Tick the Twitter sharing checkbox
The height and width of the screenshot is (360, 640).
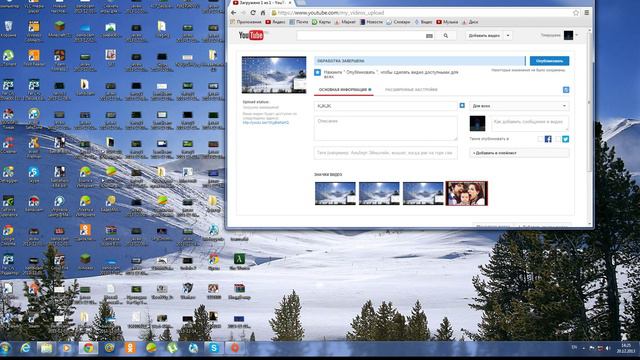pos(558,139)
